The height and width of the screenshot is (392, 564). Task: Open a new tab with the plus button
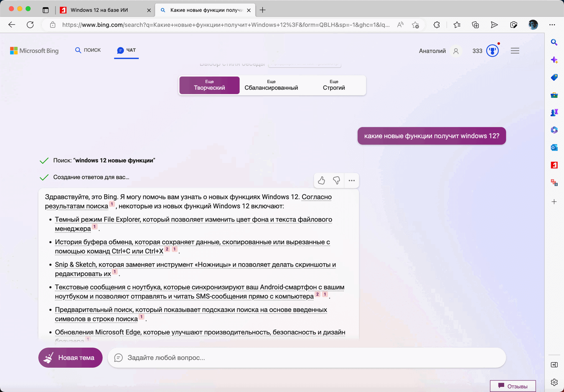(262, 10)
